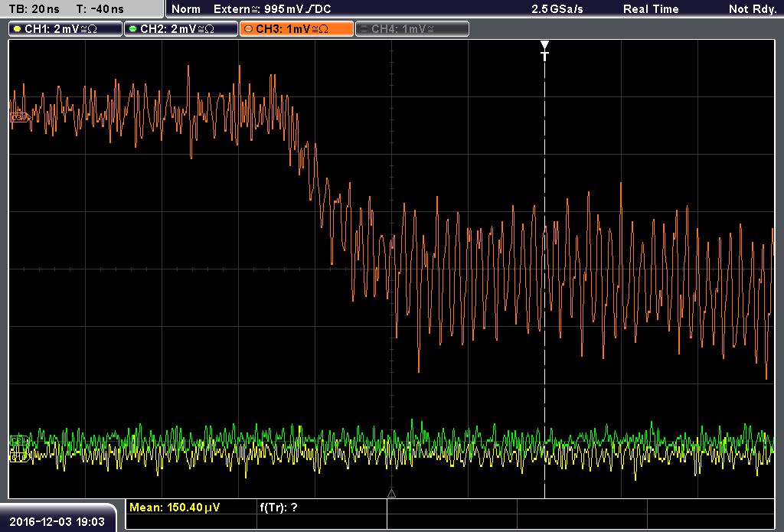The height and width of the screenshot is (532, 784).
Task: Click the Extern 995 mV DC trigger source
Action: 272,9
